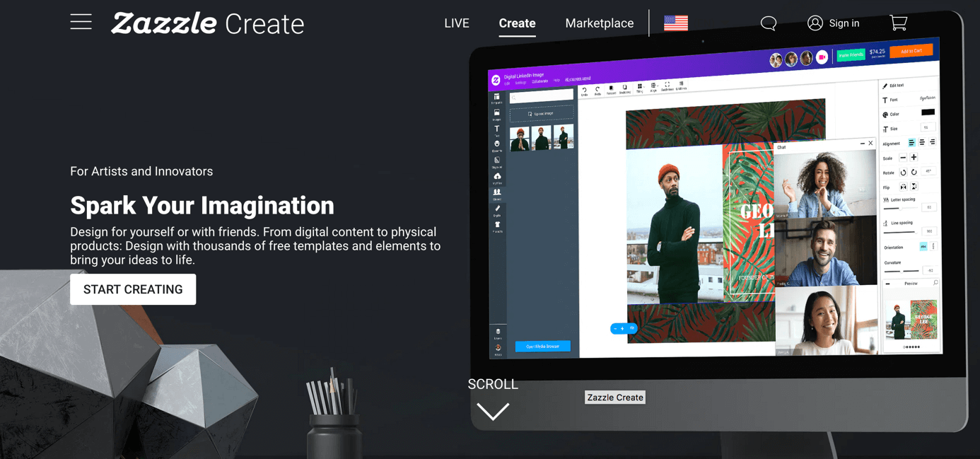
Task: Select horizontal 'abc' orientation in mockup
Action: [x=923, y=246]
